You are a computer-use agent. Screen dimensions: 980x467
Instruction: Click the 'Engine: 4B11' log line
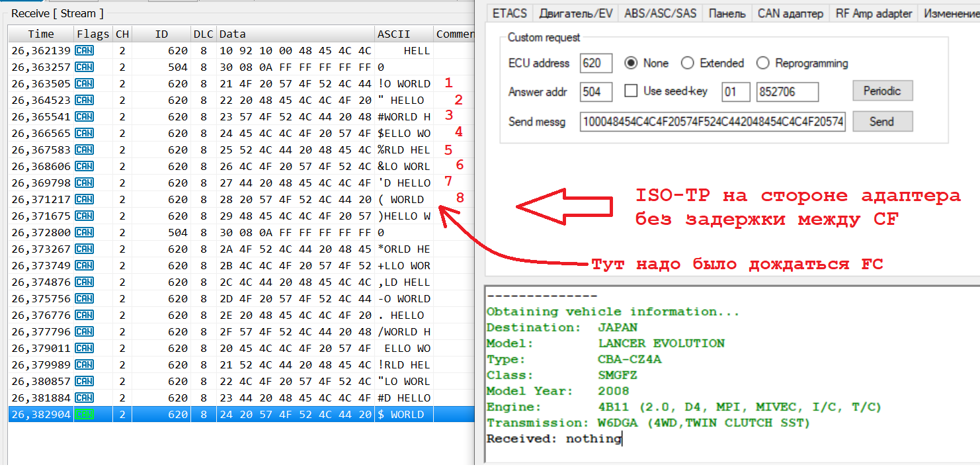click(684, 407)
